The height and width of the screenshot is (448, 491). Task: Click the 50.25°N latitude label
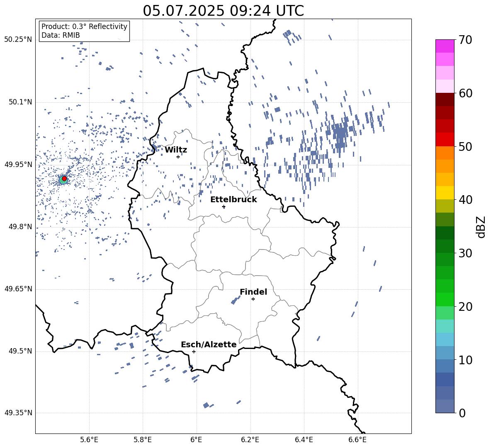pyautogui.click(x=18, y=40)
